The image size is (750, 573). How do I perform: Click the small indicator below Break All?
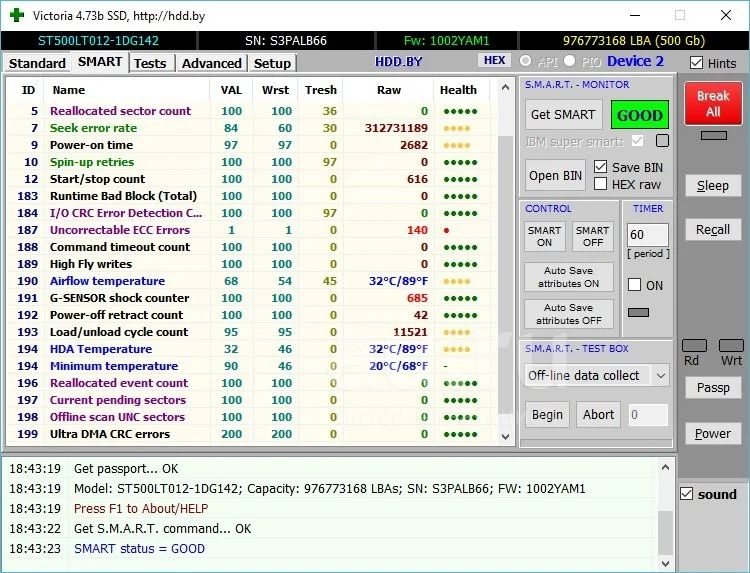pos(713,135)
